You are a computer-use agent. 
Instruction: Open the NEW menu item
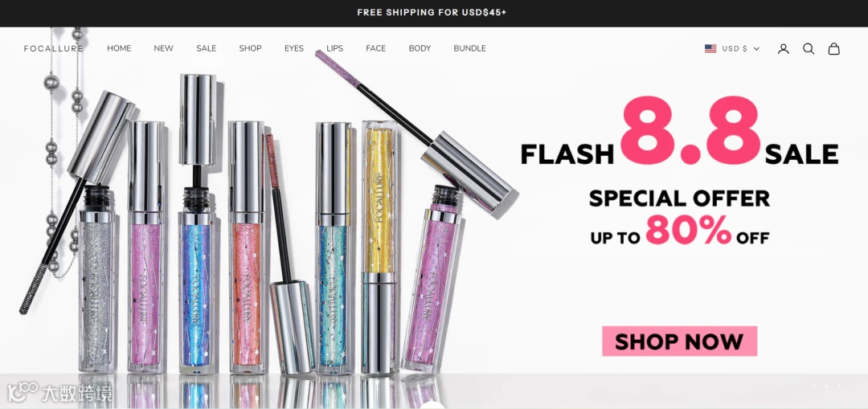163,49
